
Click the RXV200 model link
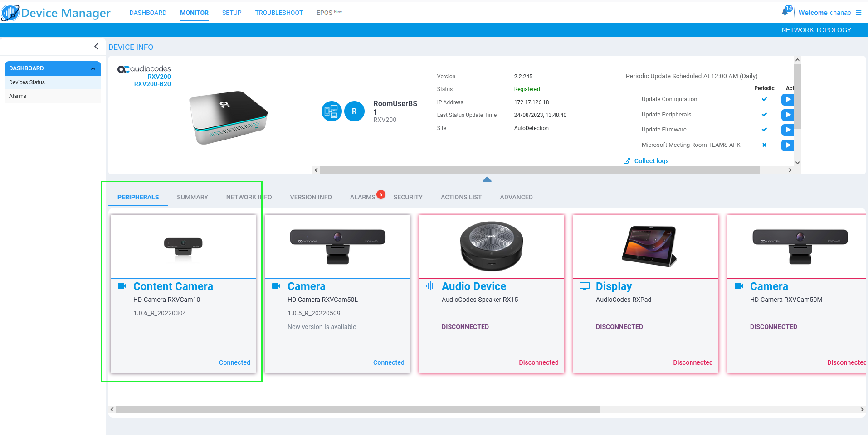[159, 77]
